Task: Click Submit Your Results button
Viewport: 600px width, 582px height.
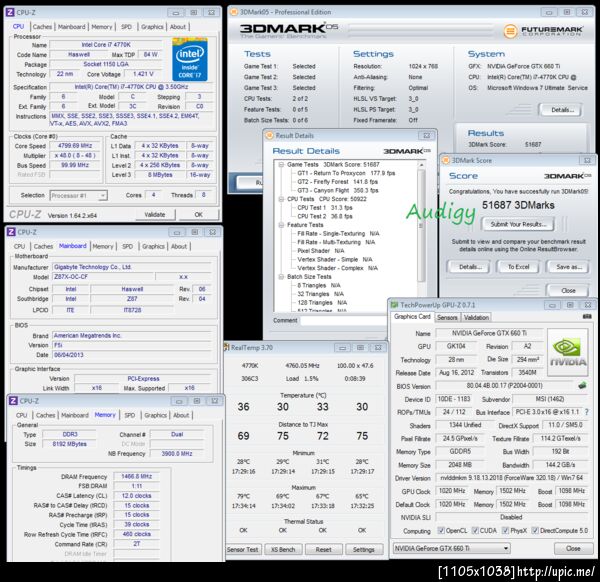Action: [518, 224]
